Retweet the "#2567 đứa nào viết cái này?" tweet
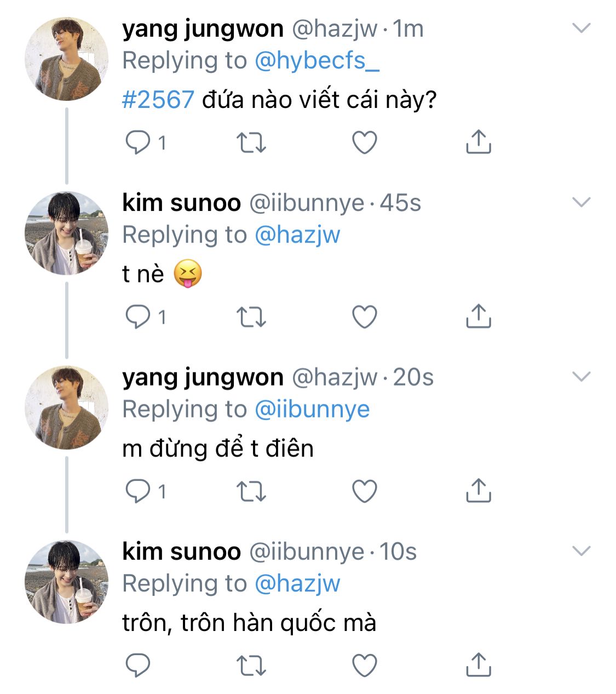616x694 pixels. [x=251, y=143]
